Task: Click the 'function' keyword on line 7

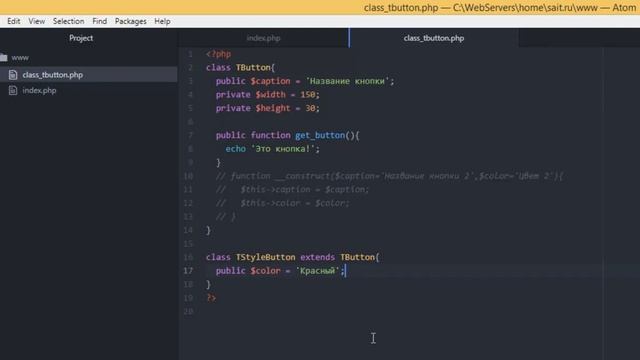Action: point(270,135)
